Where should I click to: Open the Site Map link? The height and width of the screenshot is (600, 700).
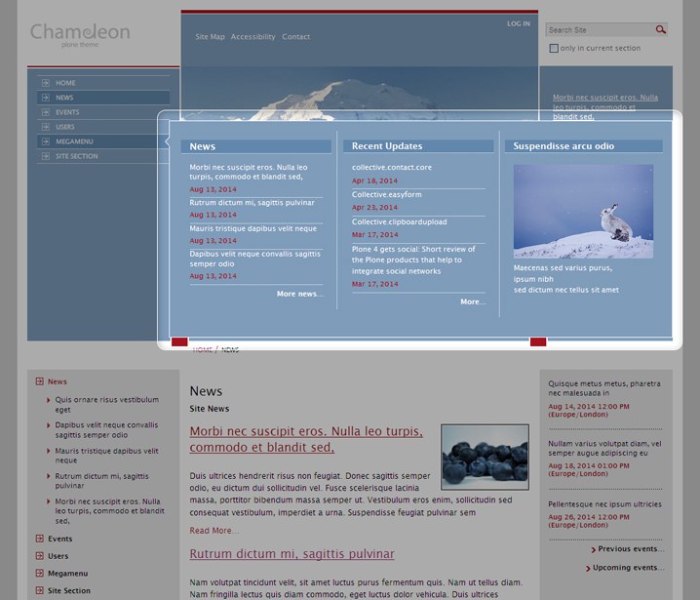(x=210, y=37)
